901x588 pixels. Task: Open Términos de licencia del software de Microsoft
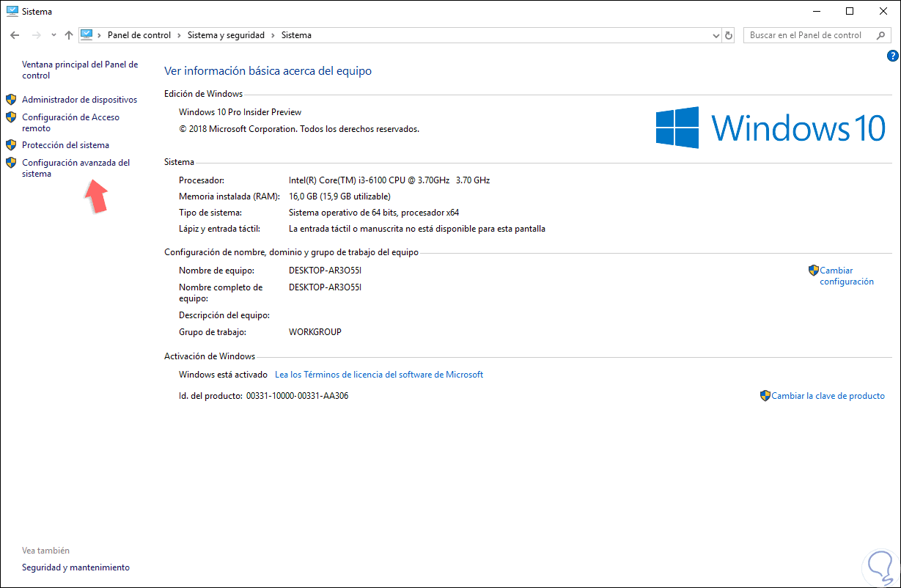[379, 375]
